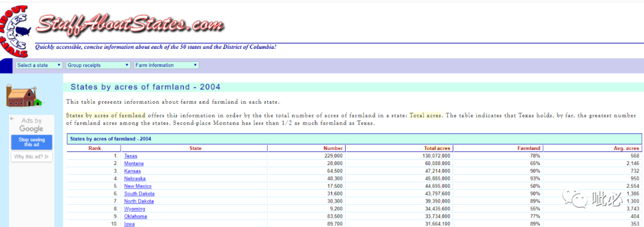Open the Select a state dropdown
Screen dimensions: 644x227
(39, 66)
